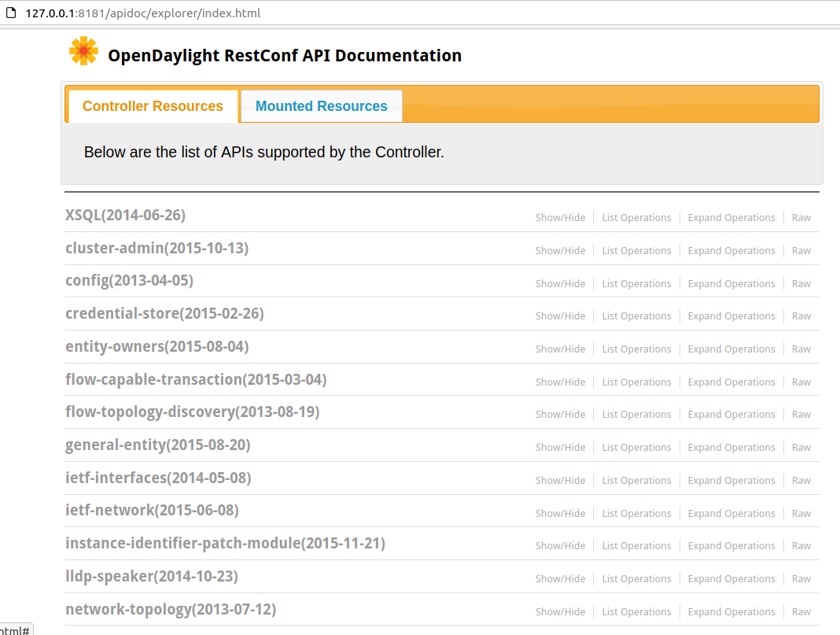Screen dimensions: 840x635
Task: List Operations for instance-identifier-patch-module
Action: 636,545
